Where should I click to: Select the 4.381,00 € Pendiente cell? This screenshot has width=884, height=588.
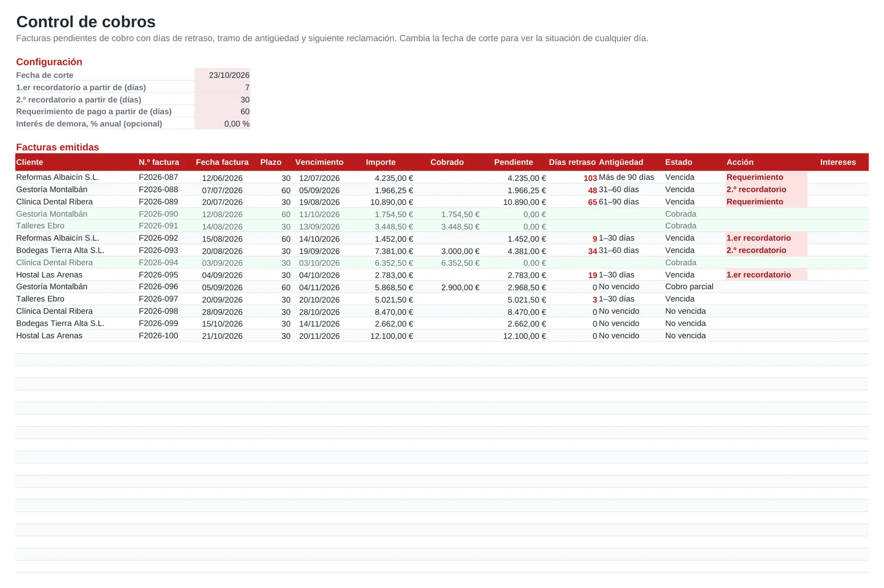click(x=527, y=251)
